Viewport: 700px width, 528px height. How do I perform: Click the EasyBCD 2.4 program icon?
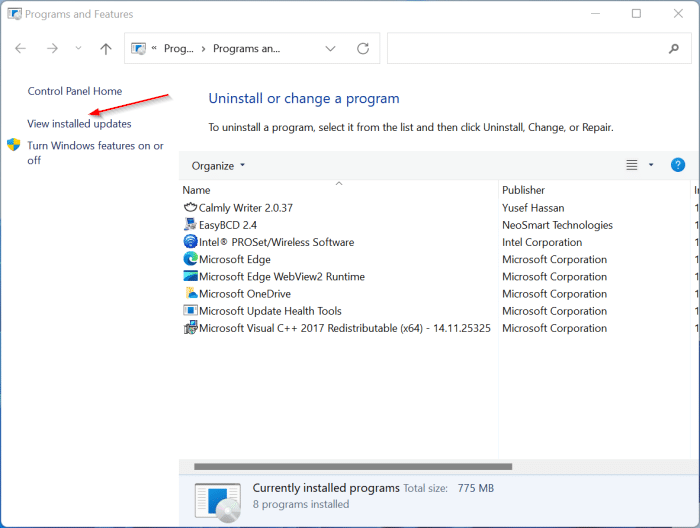(x=190, y=225)
